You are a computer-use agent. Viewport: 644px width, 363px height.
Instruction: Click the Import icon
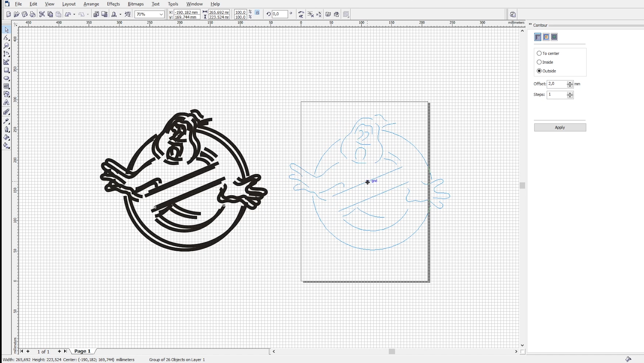tap(96, 14)
